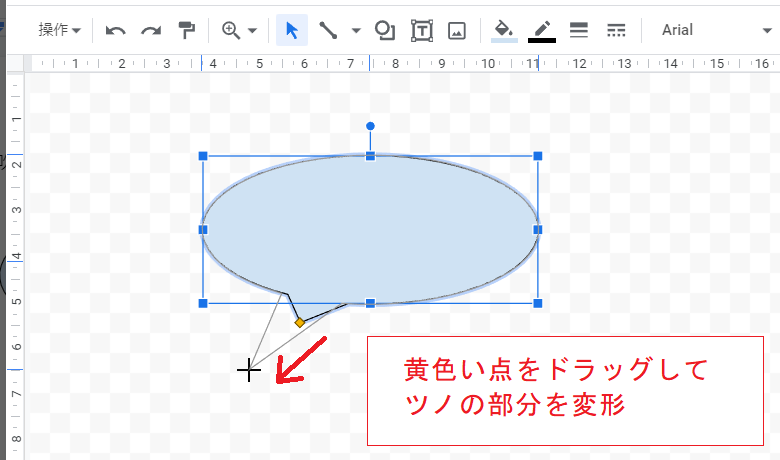Open the 操作 actions menu
This screenshot has width=780, height=460.
coord(59,30)
